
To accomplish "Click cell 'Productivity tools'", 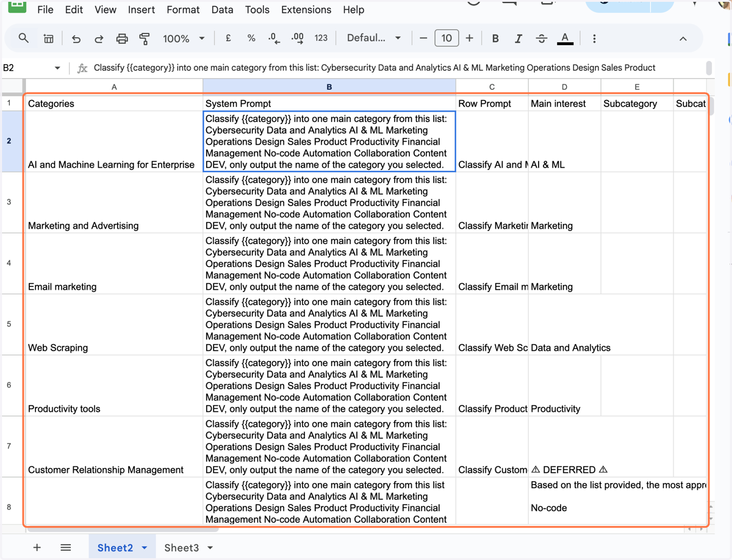I will pyautogui.click(x=114, y=385).
